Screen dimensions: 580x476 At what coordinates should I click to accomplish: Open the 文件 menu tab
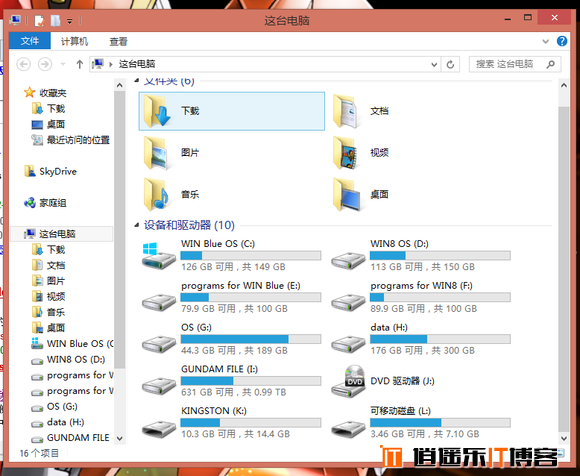coord(30,41)
